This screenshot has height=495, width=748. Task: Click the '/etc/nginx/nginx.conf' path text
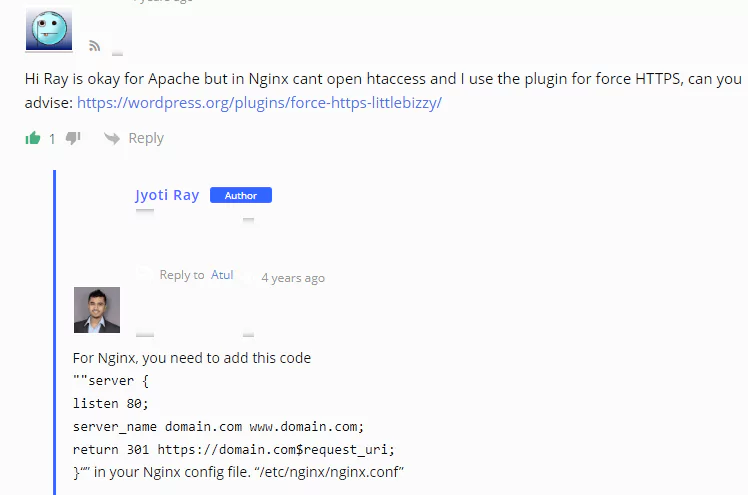(329, 472)
